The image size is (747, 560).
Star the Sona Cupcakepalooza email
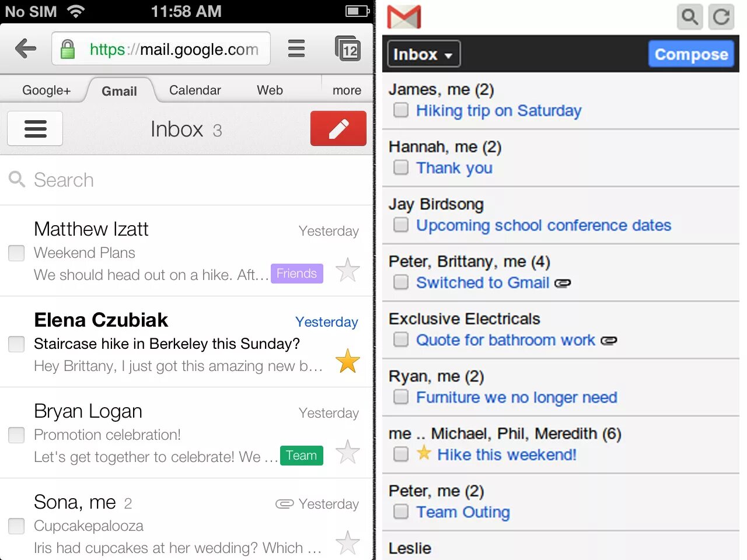click(x=348, y=543)
